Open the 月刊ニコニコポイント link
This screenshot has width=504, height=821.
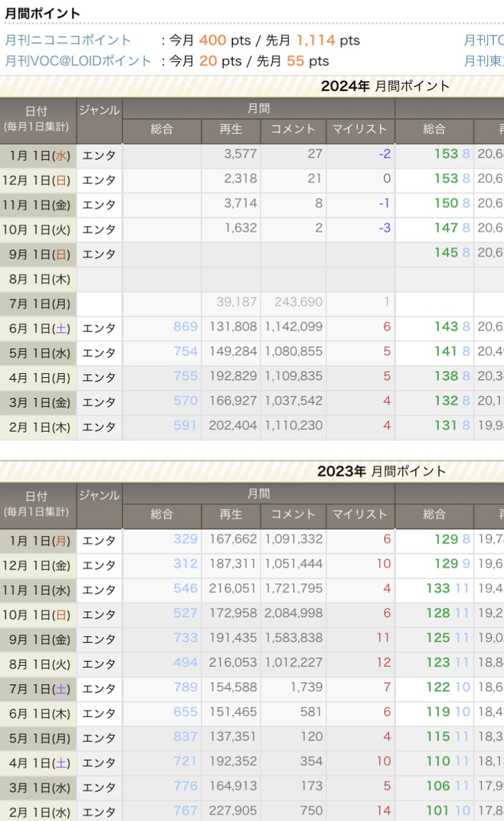point(69,40)
